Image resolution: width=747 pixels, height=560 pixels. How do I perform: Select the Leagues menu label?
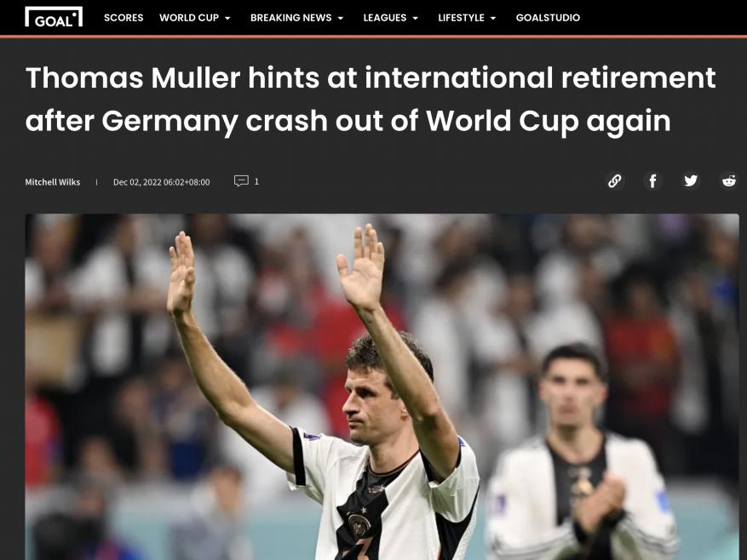pos(384,18)
